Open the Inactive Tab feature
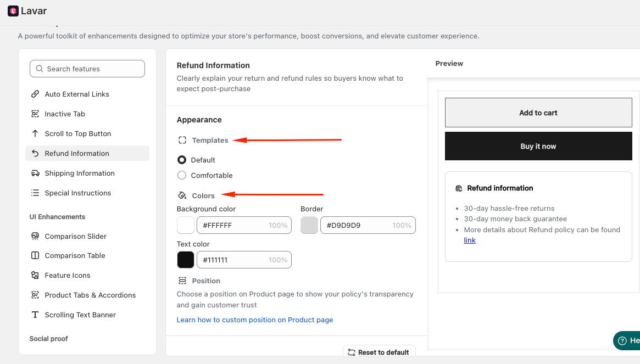640x364 pixels. coord(87,114)
